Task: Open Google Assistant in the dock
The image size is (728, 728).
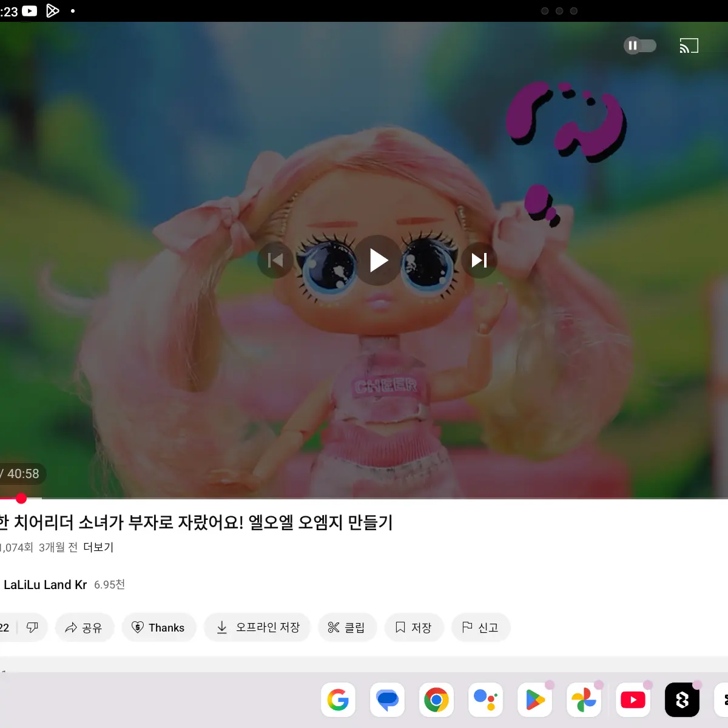Action: point(485,700)
